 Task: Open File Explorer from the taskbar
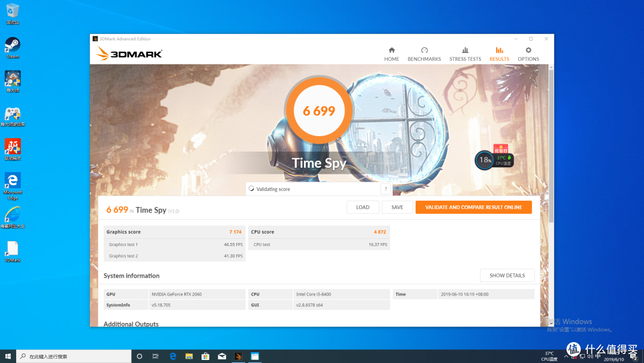click(189, 356)
